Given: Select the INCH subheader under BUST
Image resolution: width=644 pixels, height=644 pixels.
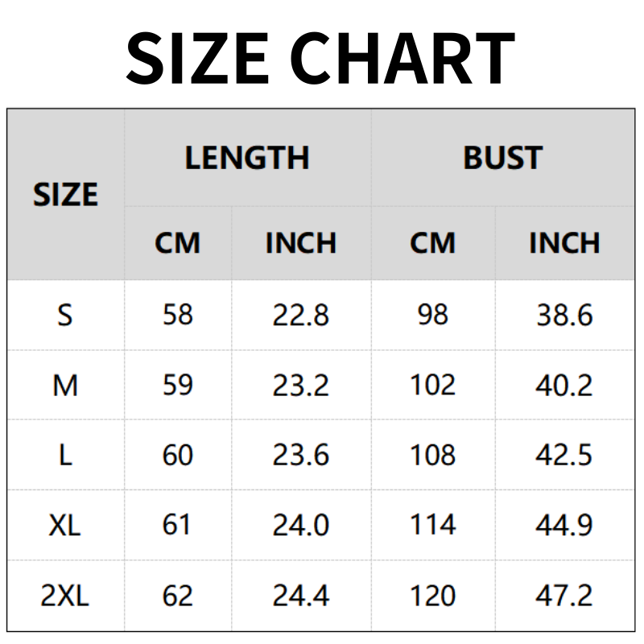Looking at the screenshot, I should 564,243.
